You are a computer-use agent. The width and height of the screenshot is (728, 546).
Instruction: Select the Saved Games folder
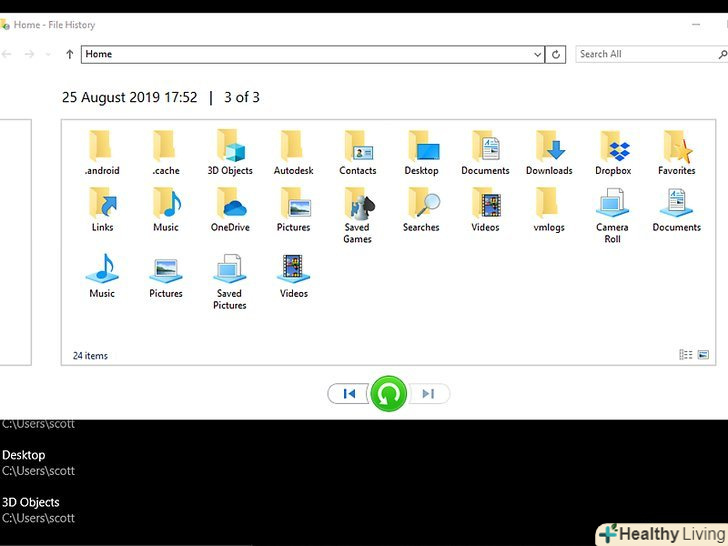(357, 214)
